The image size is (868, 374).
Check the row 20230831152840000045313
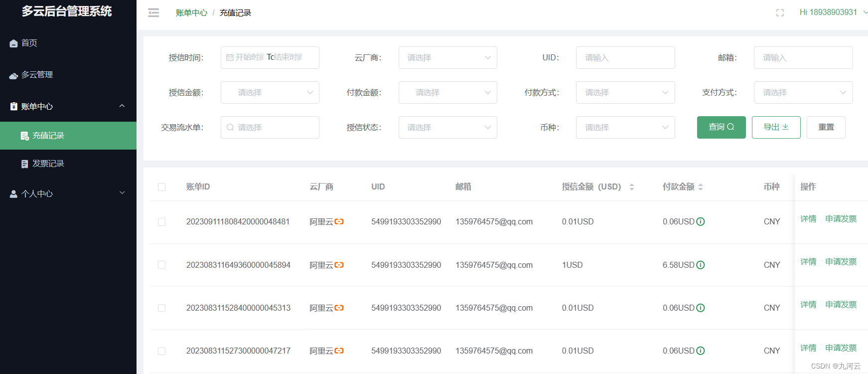point(161,308)
